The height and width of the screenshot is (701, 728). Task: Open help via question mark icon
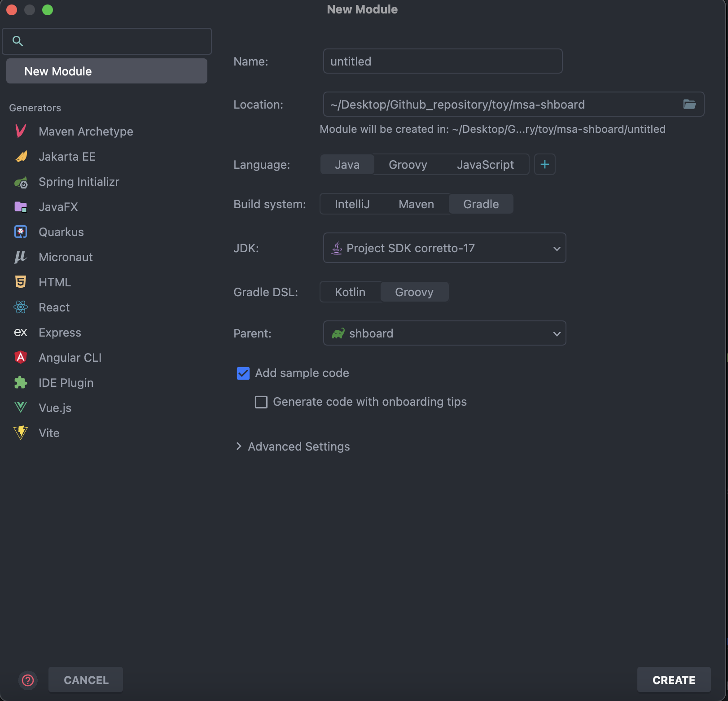coord(28,680)
